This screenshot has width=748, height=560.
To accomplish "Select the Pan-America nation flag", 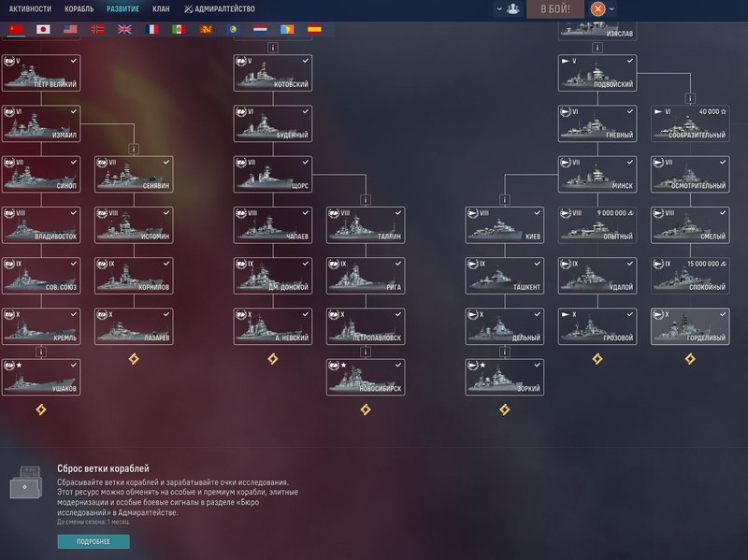I will tap(287, 30).
